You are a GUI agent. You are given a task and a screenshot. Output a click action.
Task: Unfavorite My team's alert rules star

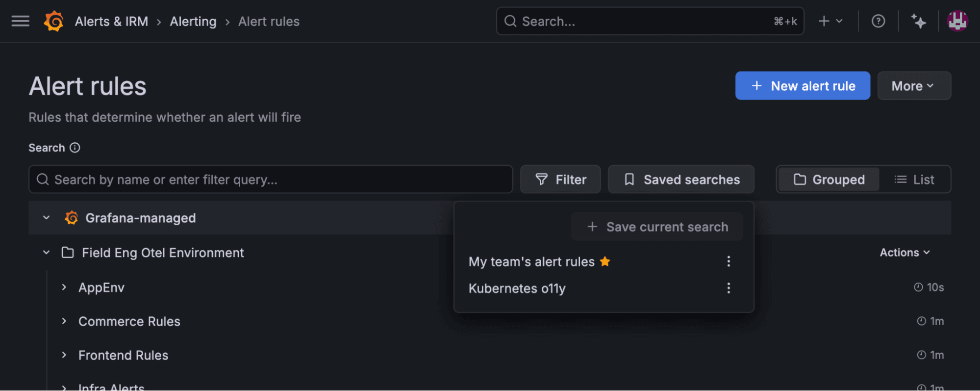[x=605, y=261]
